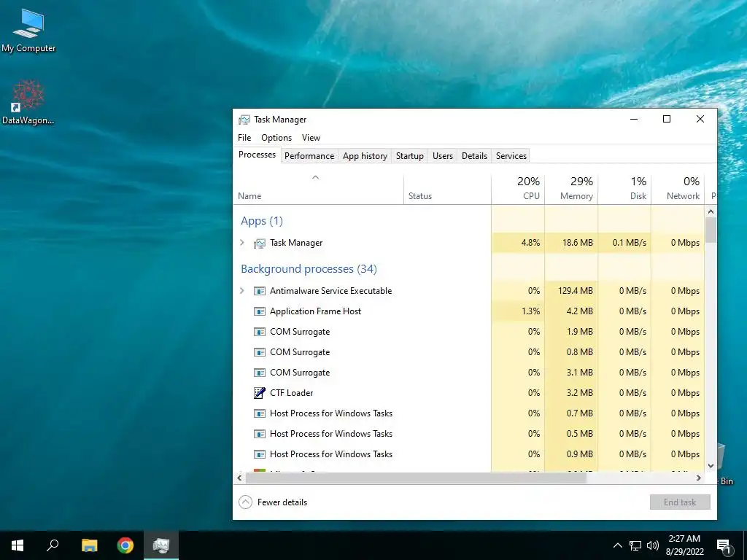
Task: Select the Antimalware Service Executable icon
Action: click(260, 291)
